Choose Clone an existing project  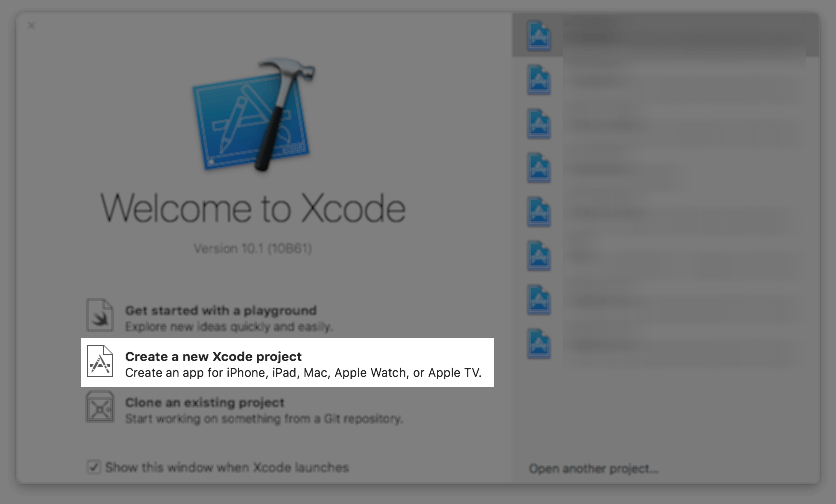(x=204, y=403)
